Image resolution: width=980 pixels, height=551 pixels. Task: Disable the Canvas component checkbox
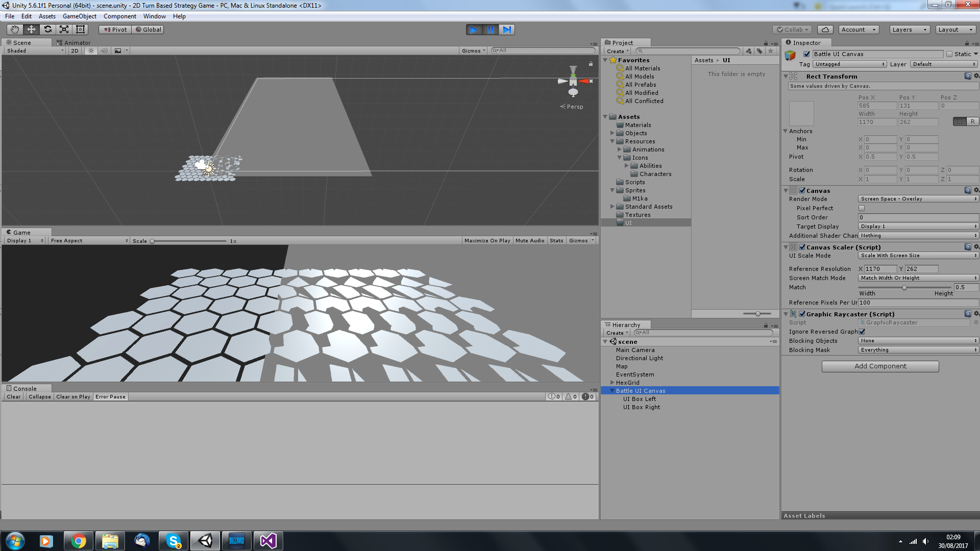point(802,190)
